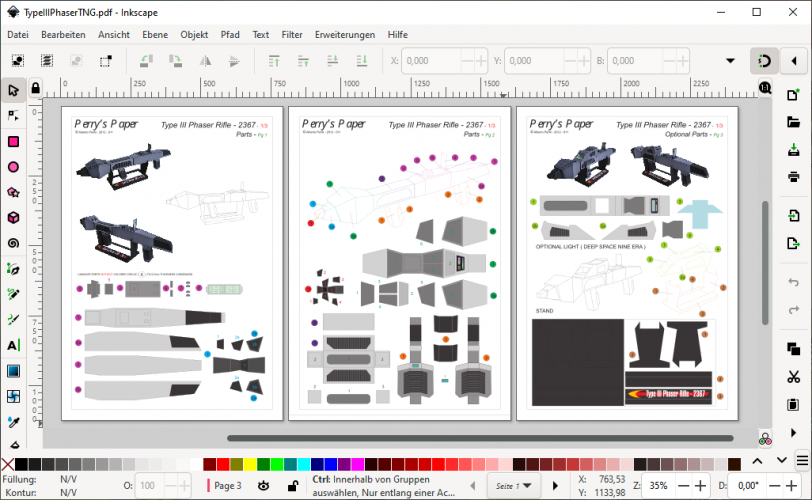The width and height of the screenshot is (812, 500).
Task: Open the Bearbeiten menu
Action: pyautogui.click(x=63, y=35)
